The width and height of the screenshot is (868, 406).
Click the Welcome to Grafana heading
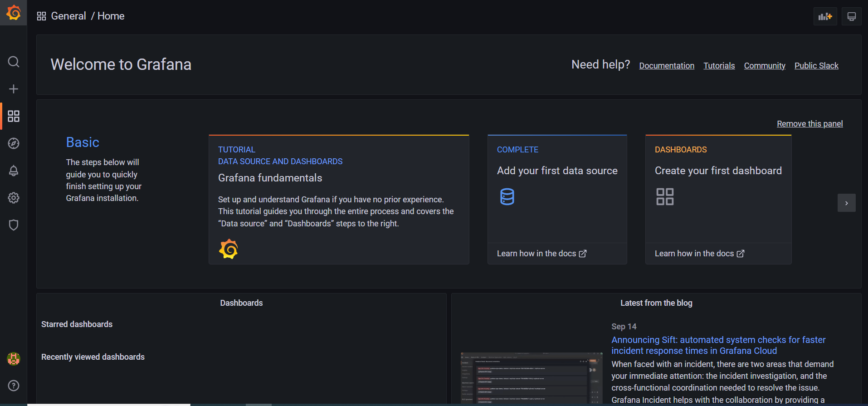coord(121,64)
